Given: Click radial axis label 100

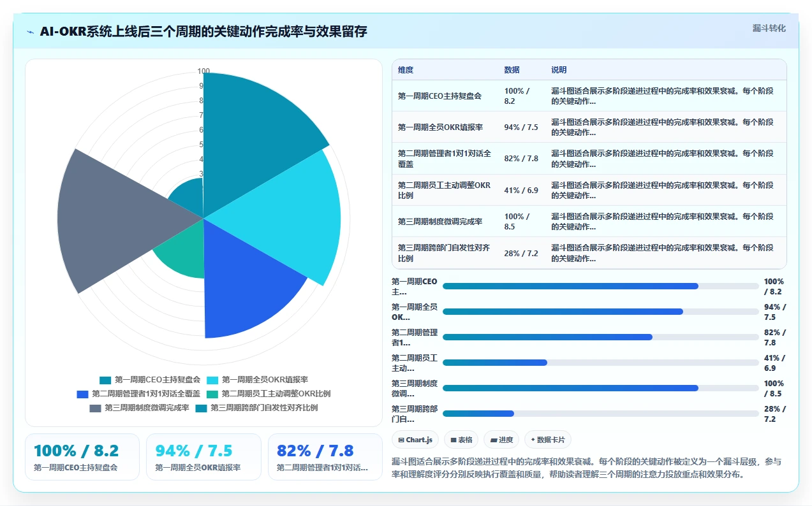Looking at the screenshot, I should (203, 71).
